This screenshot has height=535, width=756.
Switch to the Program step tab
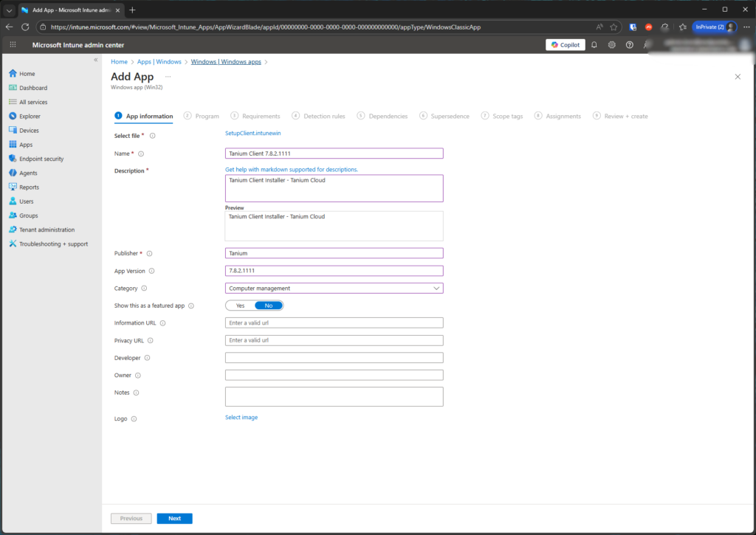coord(202,116)
